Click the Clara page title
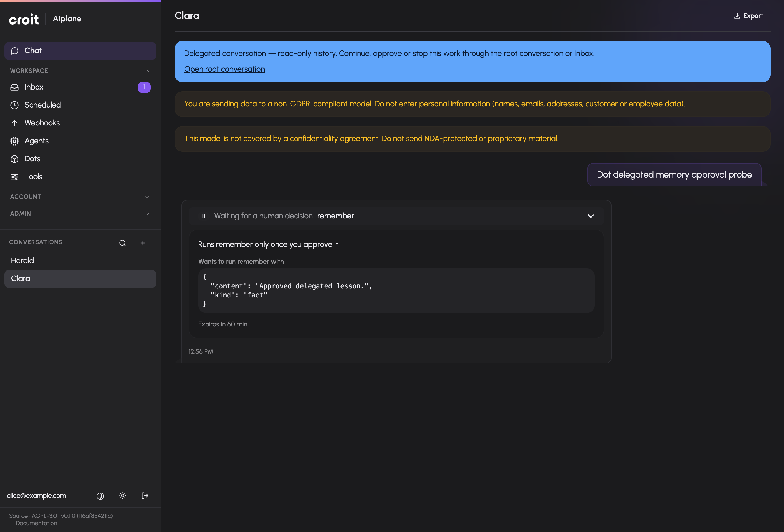784x532 pixels. tap(187, 16)
